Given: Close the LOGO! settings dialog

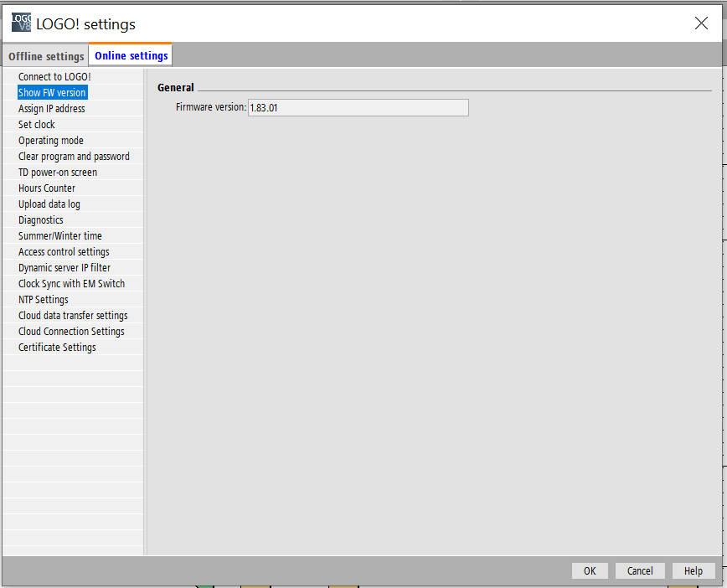Looking at the screenshot, I should (x=701, y=23).
